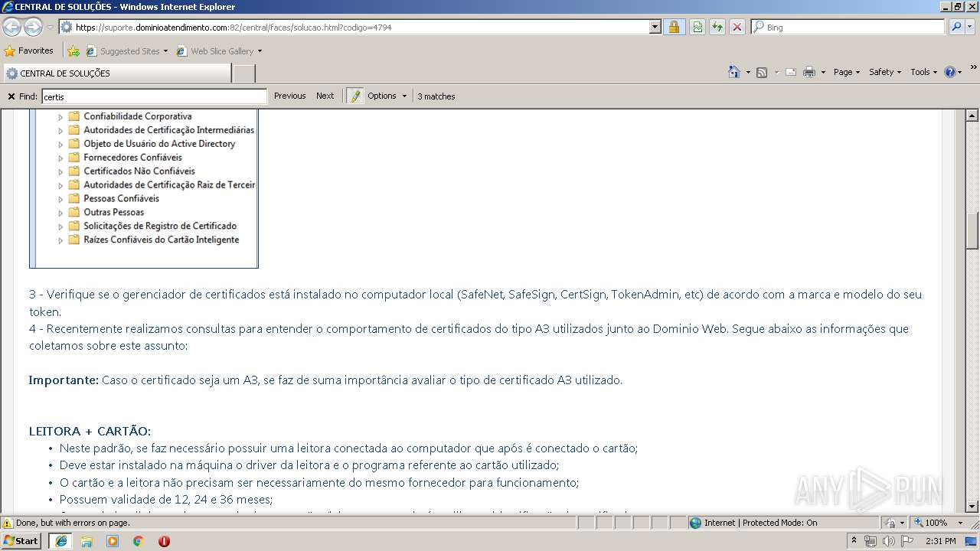
Task: Open the Home button dropdown arrow
Action: (x=748, y=73)
